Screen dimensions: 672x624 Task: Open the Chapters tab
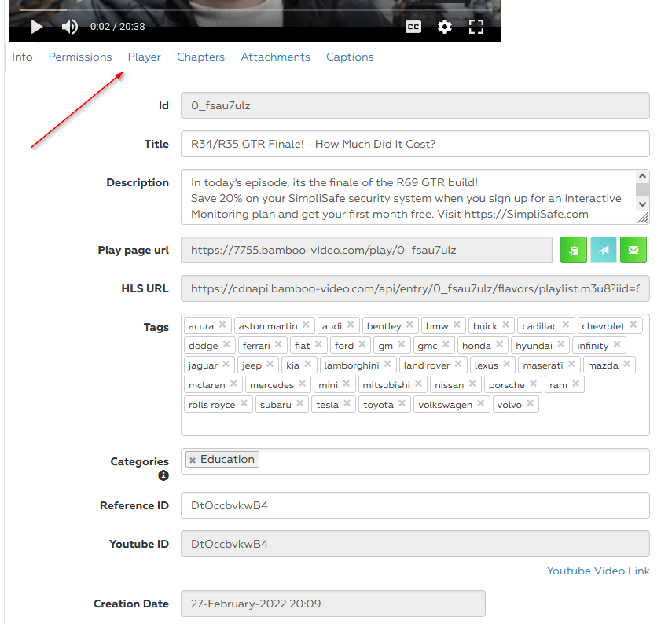click(200, 57)
